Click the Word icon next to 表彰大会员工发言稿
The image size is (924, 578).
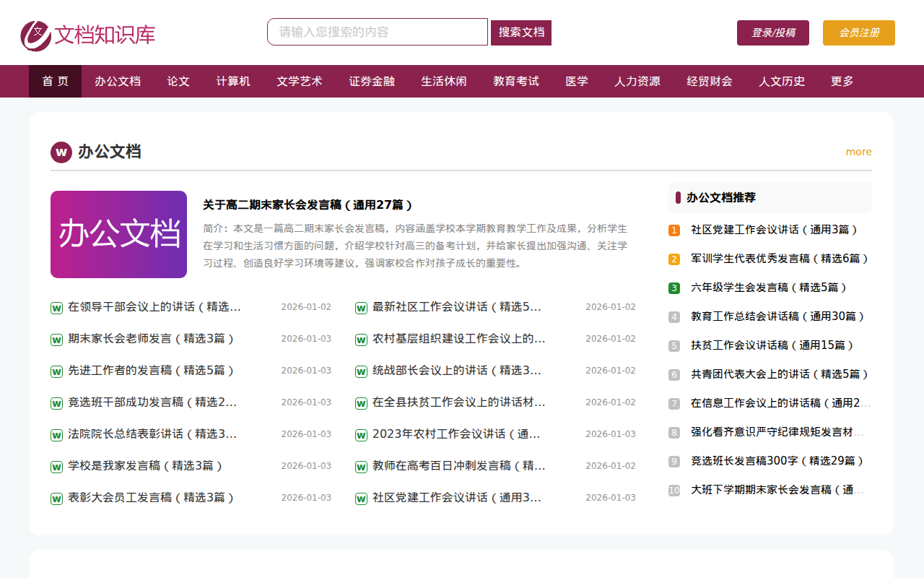(x=56, y=498)
